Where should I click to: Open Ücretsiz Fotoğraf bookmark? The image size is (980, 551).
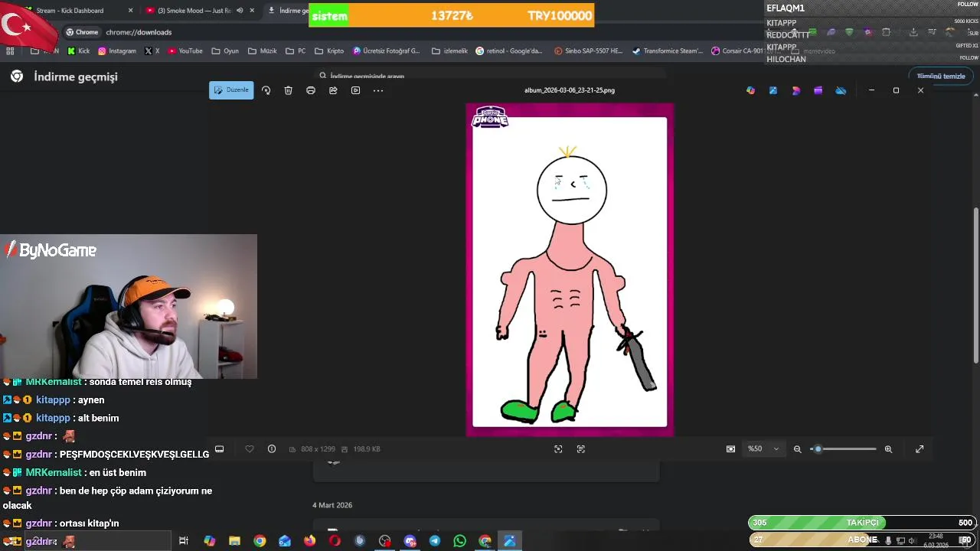tap(387, 51)
